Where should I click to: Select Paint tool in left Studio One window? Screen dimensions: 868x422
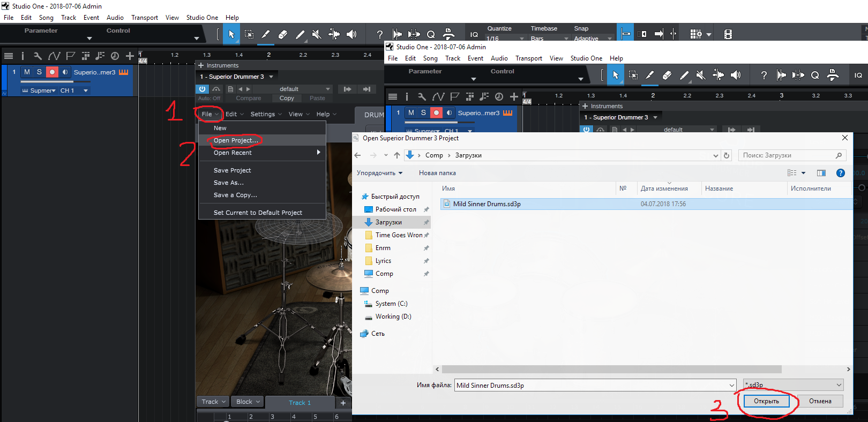point(300,34)
